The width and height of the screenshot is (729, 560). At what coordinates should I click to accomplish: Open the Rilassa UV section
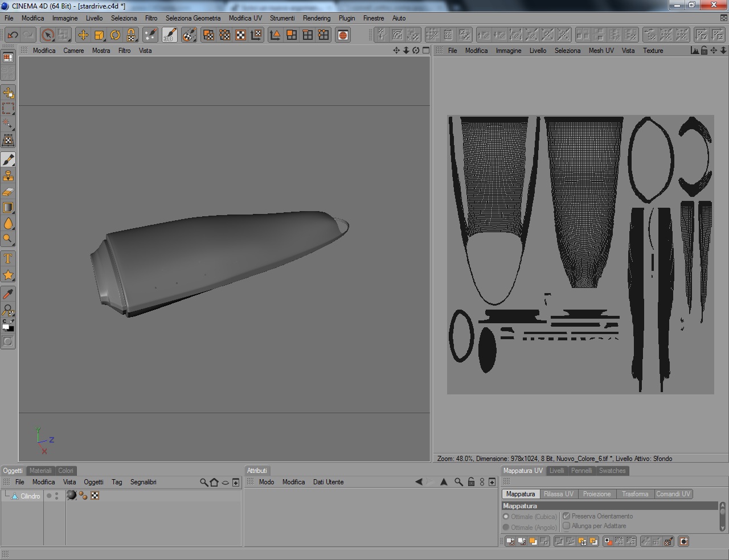coord(558,494)
